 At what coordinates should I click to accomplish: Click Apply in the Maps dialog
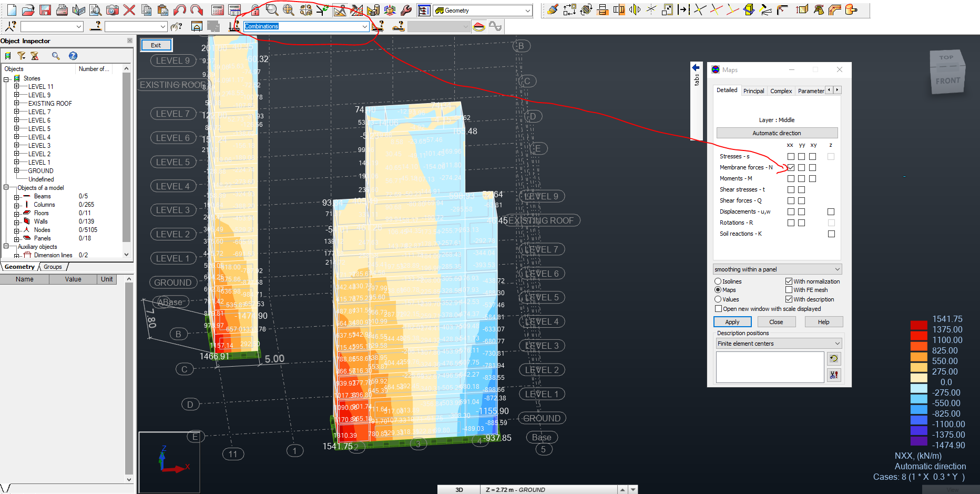point(732,321)
